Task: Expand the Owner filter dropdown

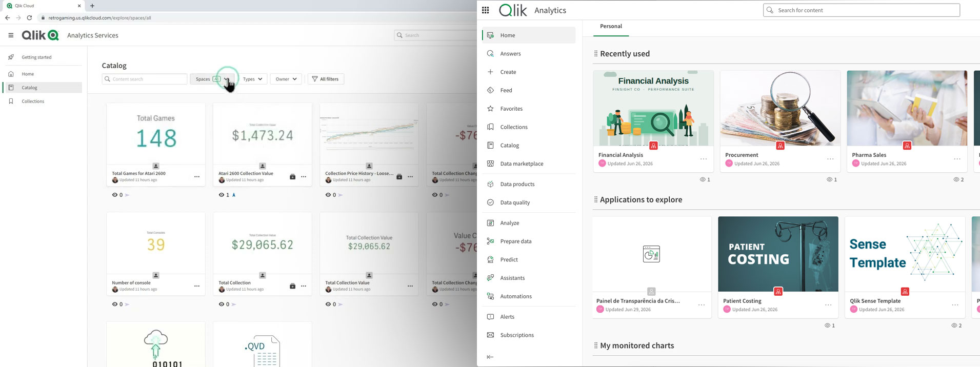Action: [286, 79]
